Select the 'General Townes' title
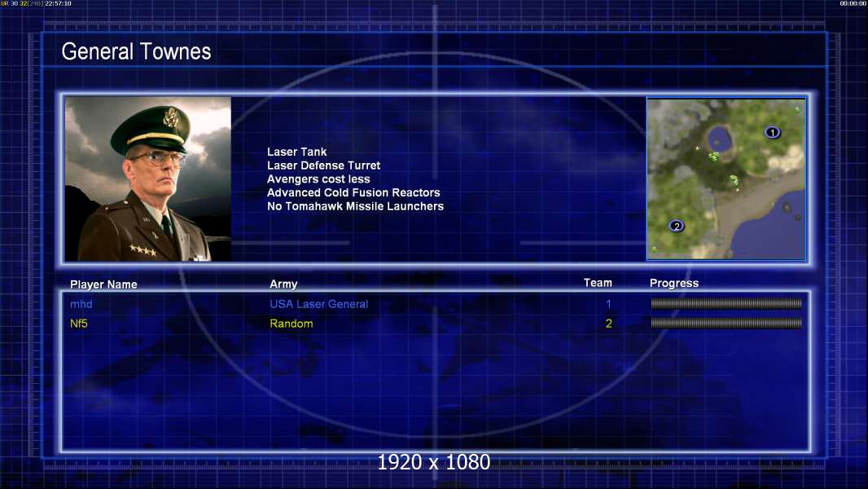Viewport: 868px width, 489px height. (x=136, y=51)
